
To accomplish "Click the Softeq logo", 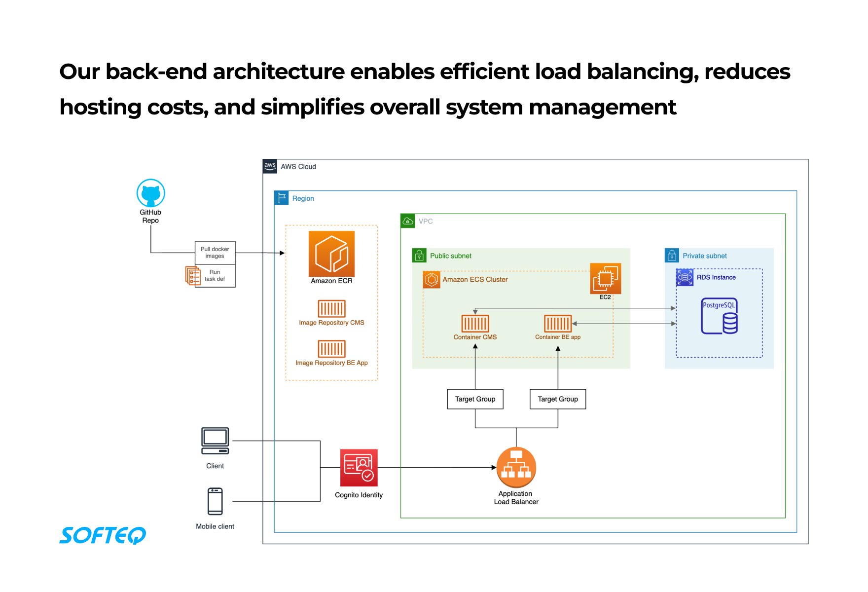I will click(103, 535).
